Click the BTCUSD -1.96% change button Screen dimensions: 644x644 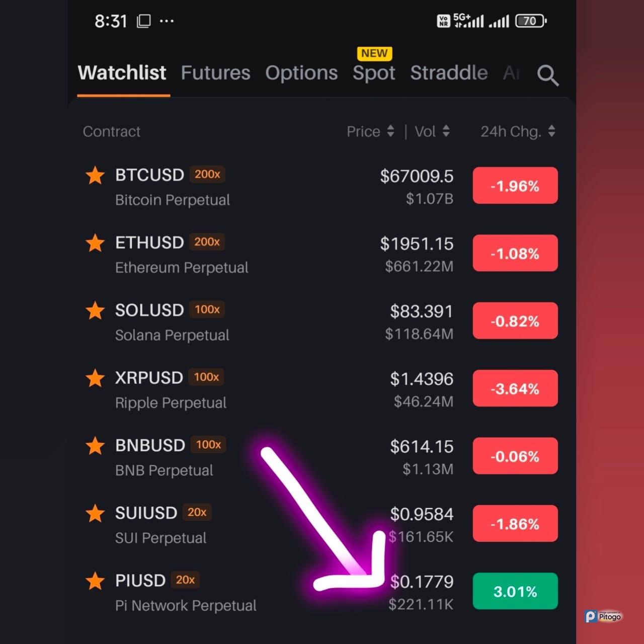[x=515, y=186]
